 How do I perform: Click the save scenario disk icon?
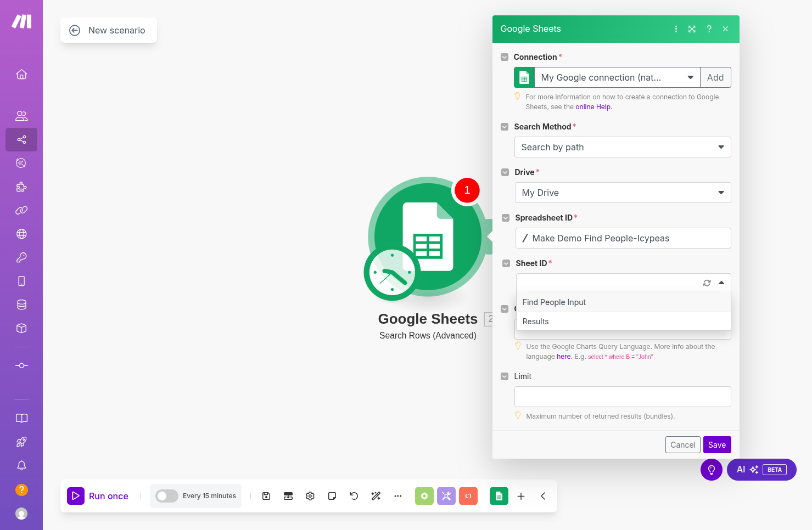click(x=266, y=496)
